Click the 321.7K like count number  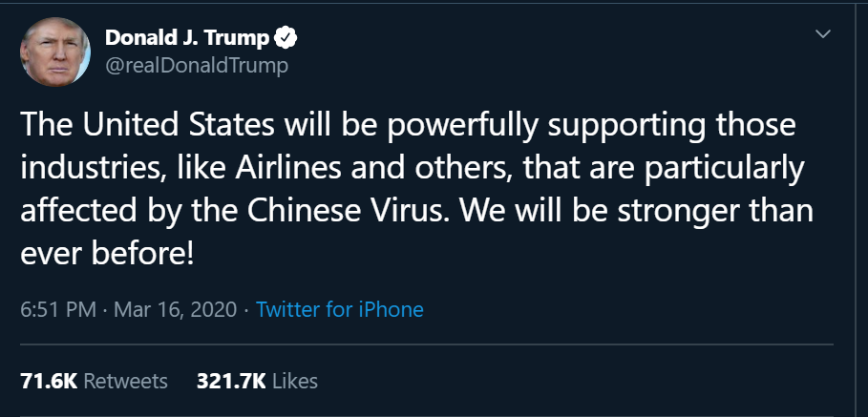coord(231,381)
